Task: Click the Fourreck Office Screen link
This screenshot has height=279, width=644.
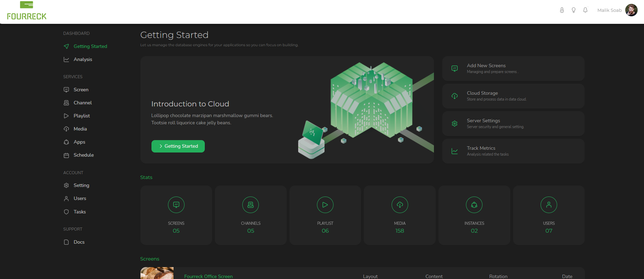Action: [x=208, y=276]
